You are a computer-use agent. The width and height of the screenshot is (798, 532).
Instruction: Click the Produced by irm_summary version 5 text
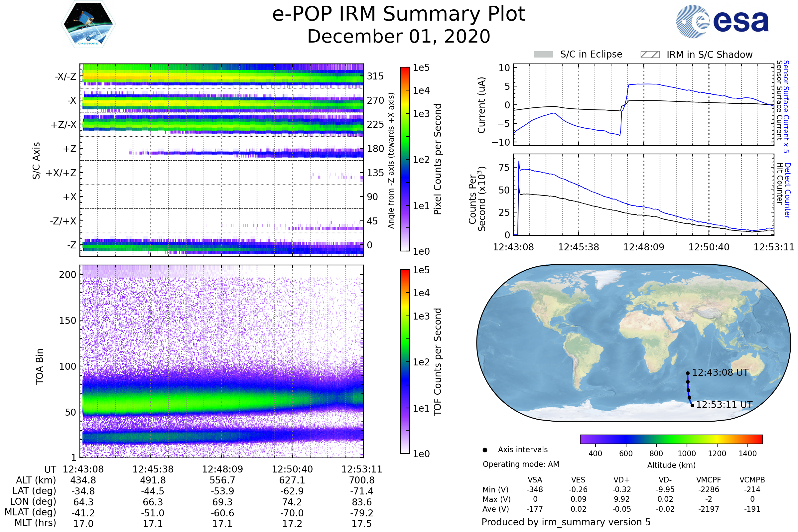pos(566,522)
